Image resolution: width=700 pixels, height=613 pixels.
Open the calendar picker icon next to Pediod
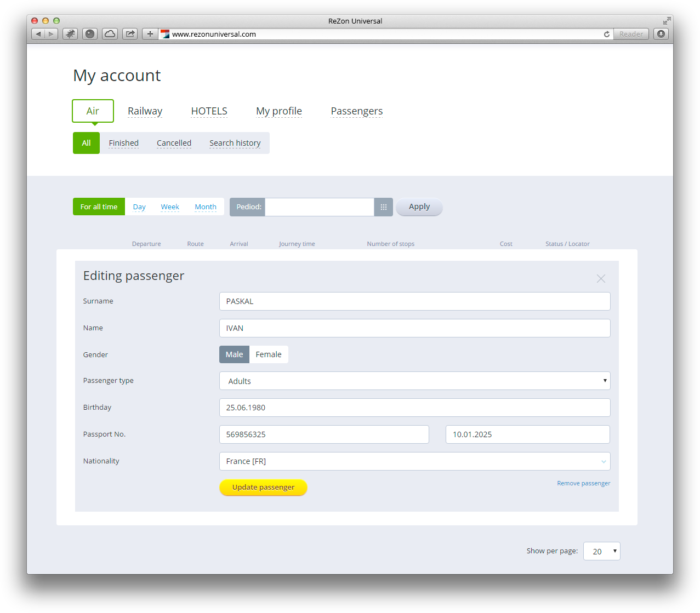tap(384, 207)
